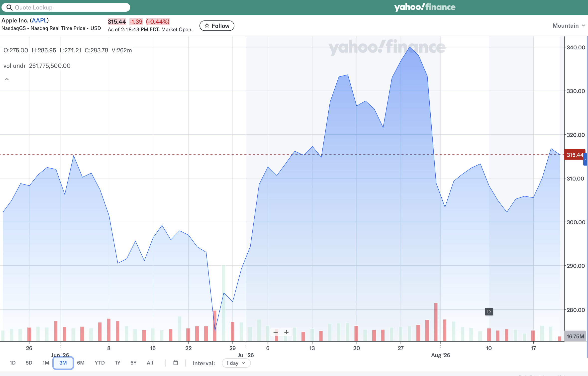Click the 280.00 price axis label
The width and height of the screenshot is (588, 376).
(576, 310)
